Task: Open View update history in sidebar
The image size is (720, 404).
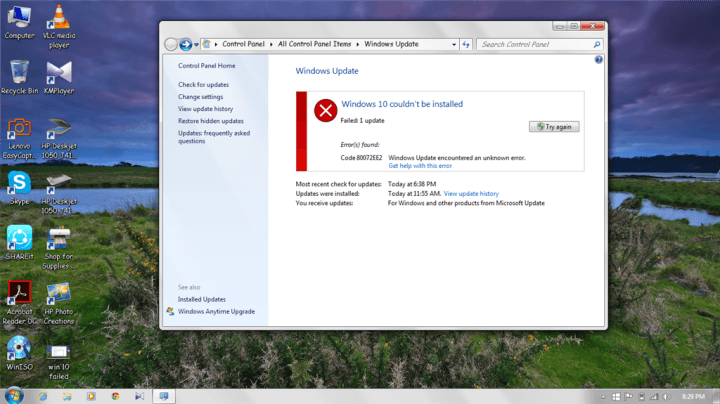Action: [x=206, y=109]
